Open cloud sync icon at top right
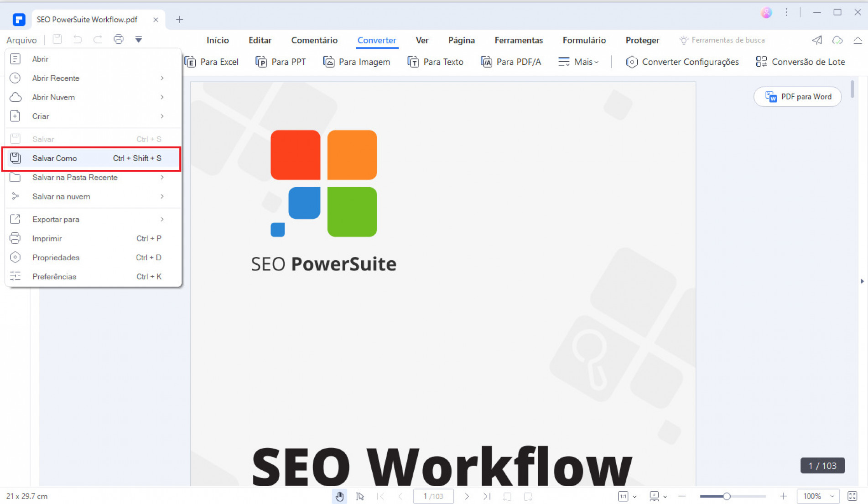 [x=837, y=40]
